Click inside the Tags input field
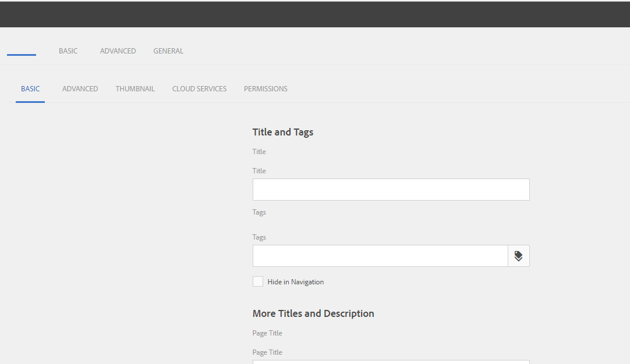The image size is (630, 364). (380, 256)
